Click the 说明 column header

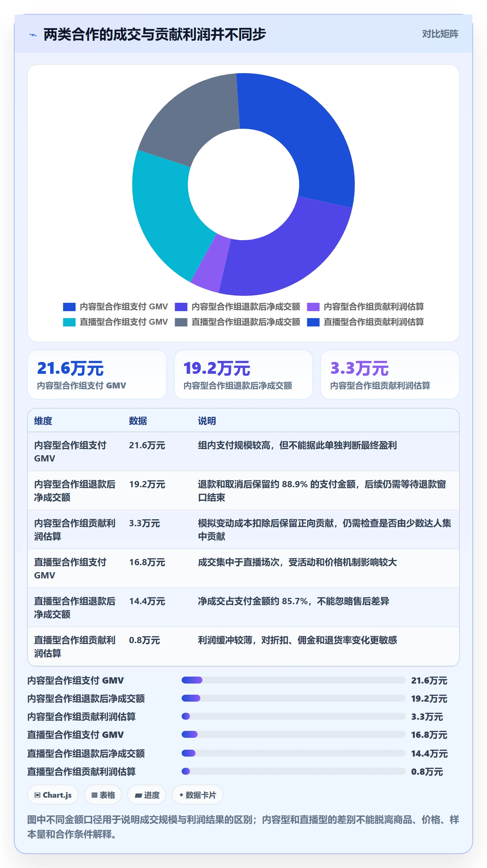tap(207, 421)
